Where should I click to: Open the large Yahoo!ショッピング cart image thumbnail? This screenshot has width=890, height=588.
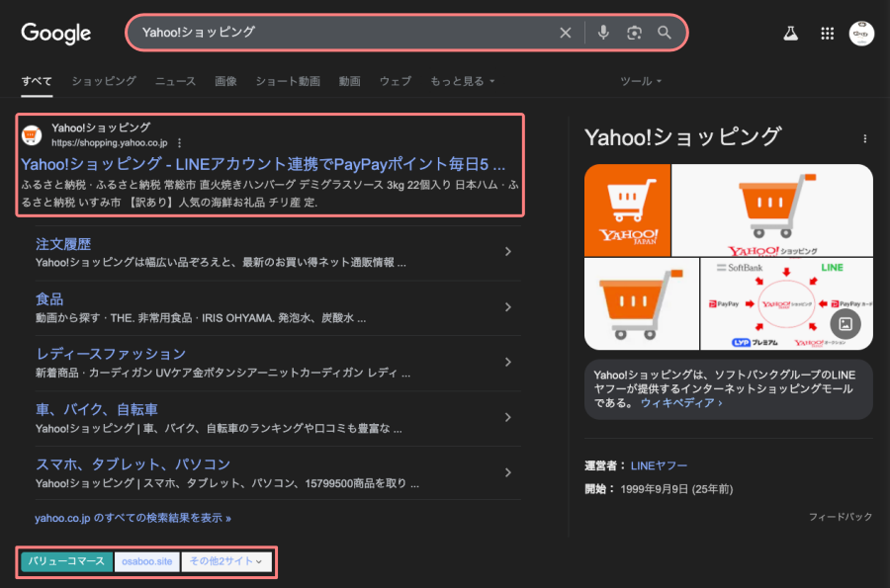point(772,210)
